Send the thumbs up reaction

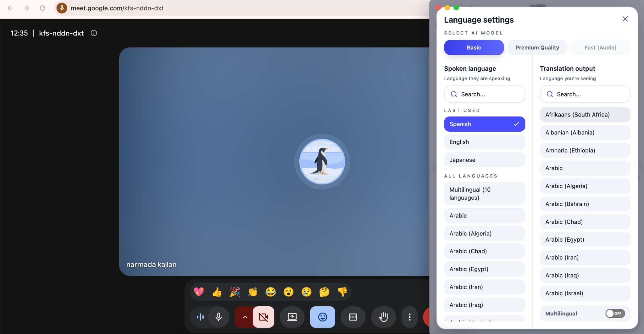(x=217, y=292)
